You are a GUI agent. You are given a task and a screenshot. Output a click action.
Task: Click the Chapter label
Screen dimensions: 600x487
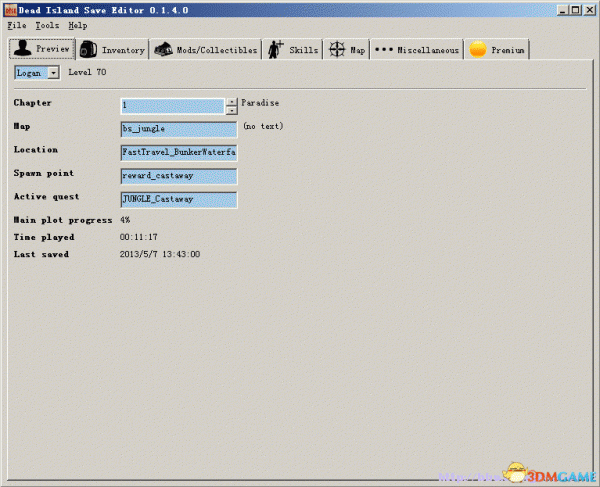[x=33, y=103]
